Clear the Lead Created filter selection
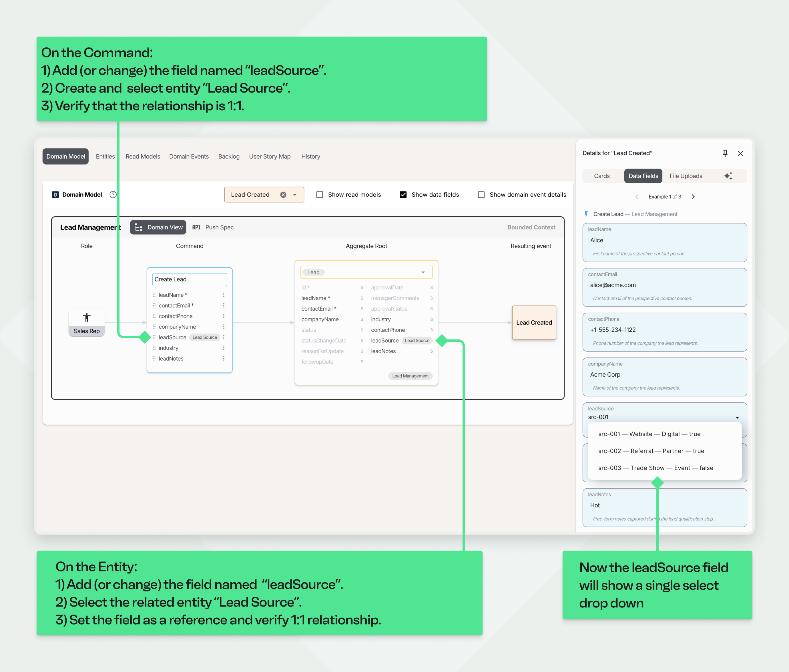This screenshot has width=789, height=672. click(x=283, y=195)
